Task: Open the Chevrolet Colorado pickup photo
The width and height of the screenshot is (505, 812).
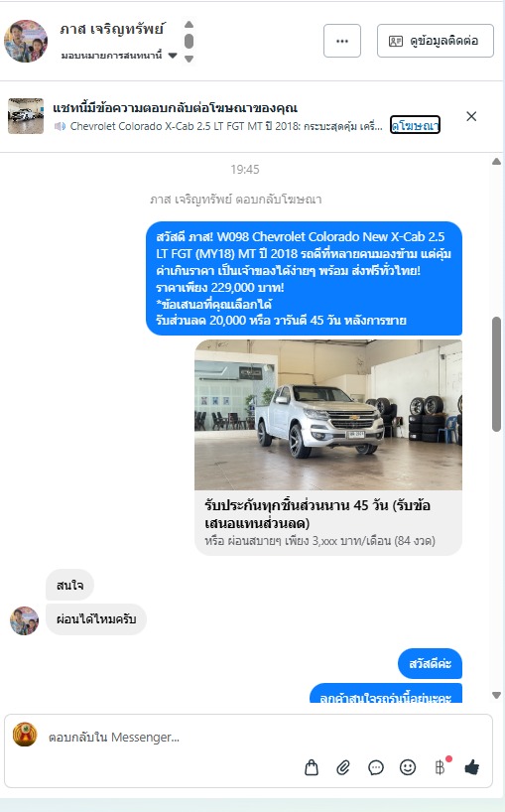Action: tap(328, 415)
